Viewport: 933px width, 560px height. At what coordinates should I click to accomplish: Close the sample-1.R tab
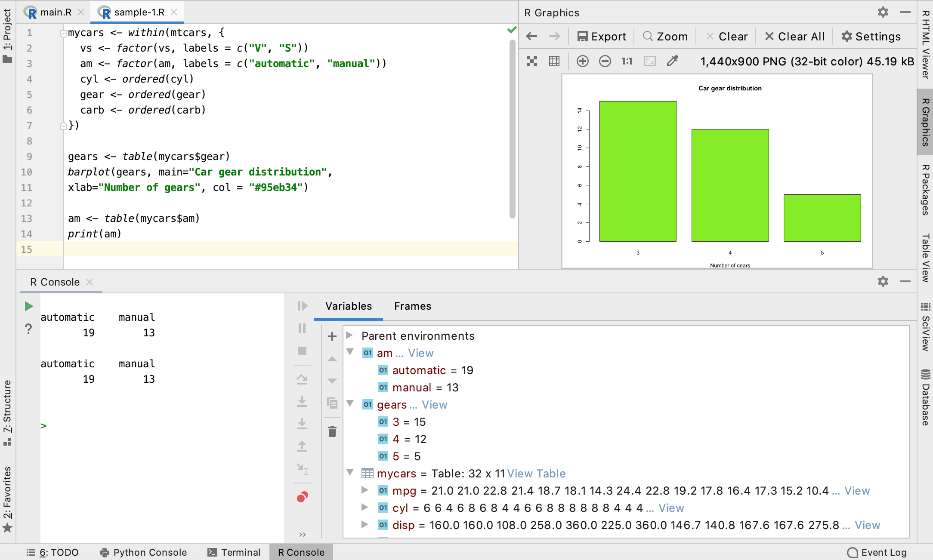(x=174, y=12)
